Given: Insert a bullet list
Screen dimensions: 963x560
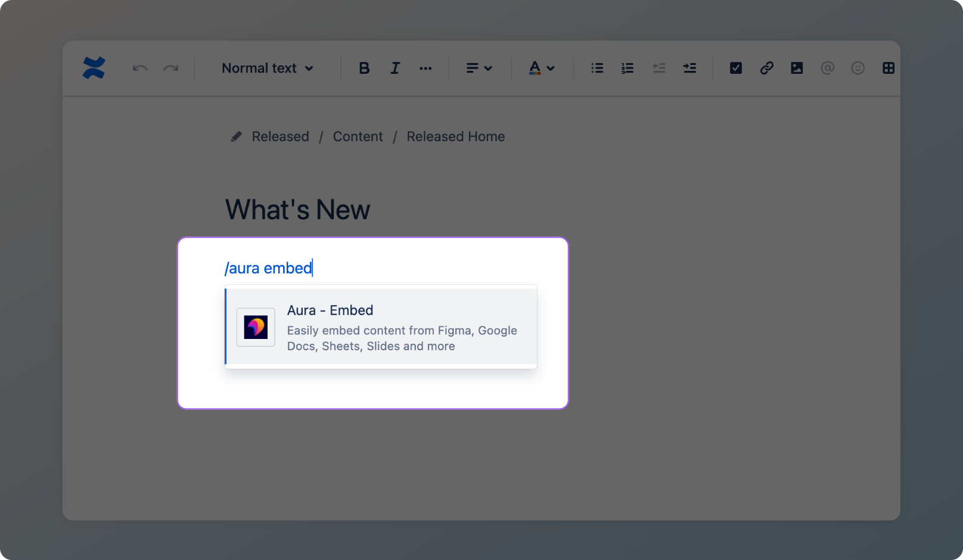Looking at the screenshot, I should pos(597,69).
